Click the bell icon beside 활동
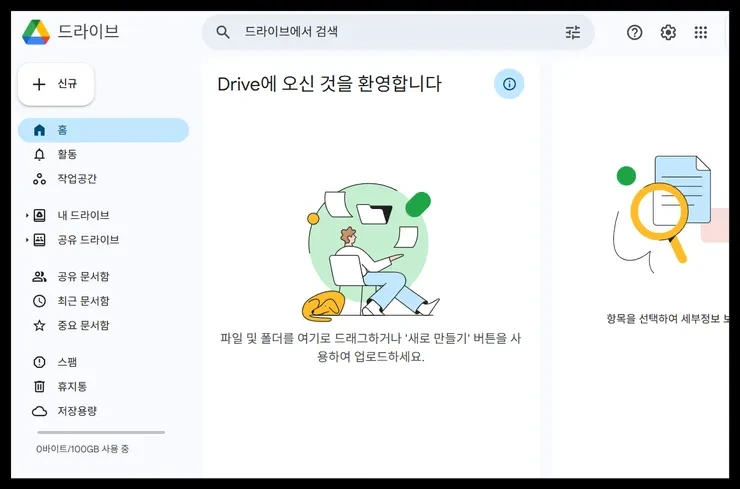Image resolution: width=740 pixels, height=489 pixels. point(40,154)
